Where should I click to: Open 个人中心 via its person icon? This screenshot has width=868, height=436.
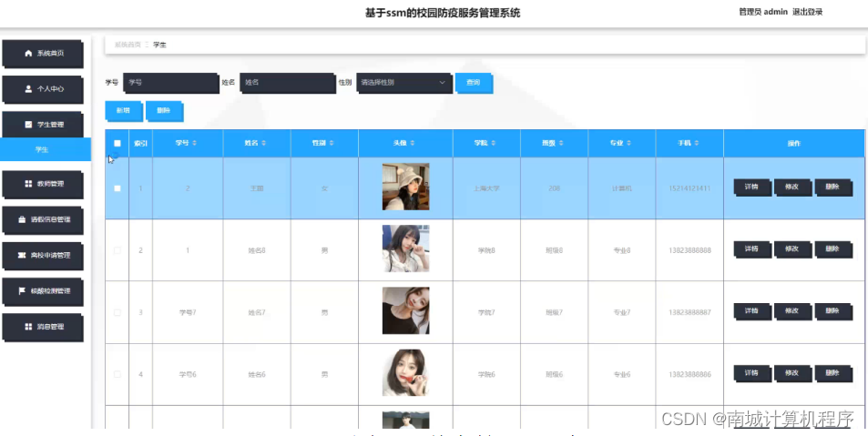[29, 88]
